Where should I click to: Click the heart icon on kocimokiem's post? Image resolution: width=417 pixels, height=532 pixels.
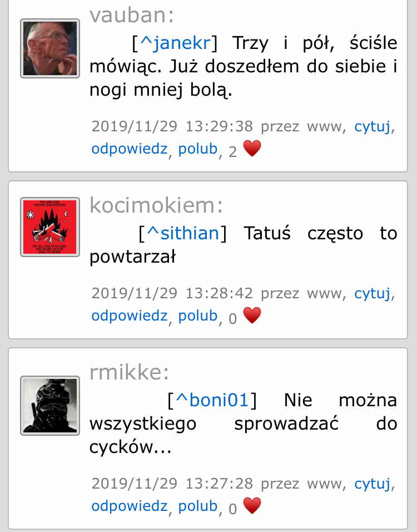click(252, 316)
